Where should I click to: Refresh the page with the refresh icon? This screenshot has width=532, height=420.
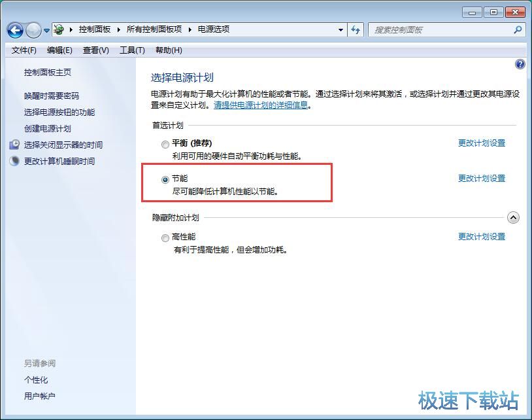pyautogui.click(x=356, y=30)
